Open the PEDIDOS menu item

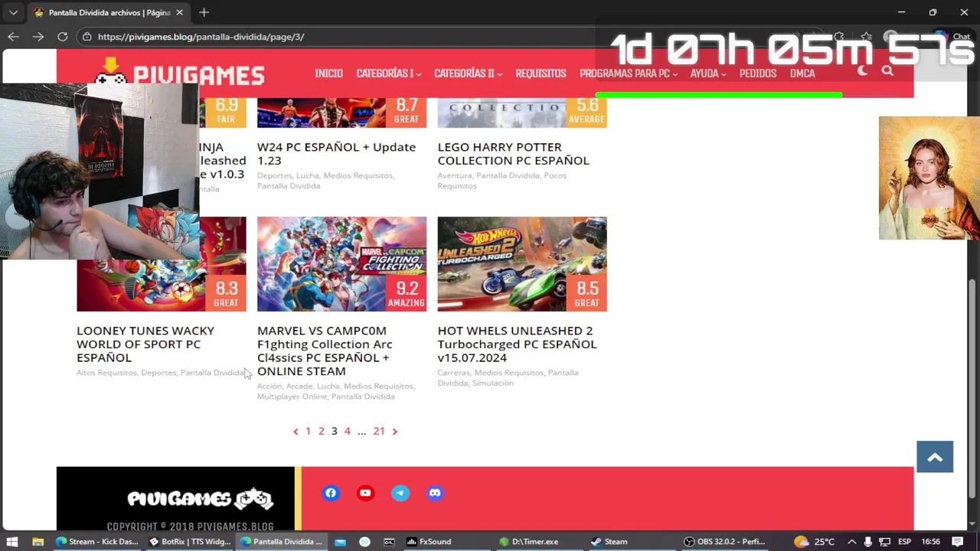(x=758, y=73)
